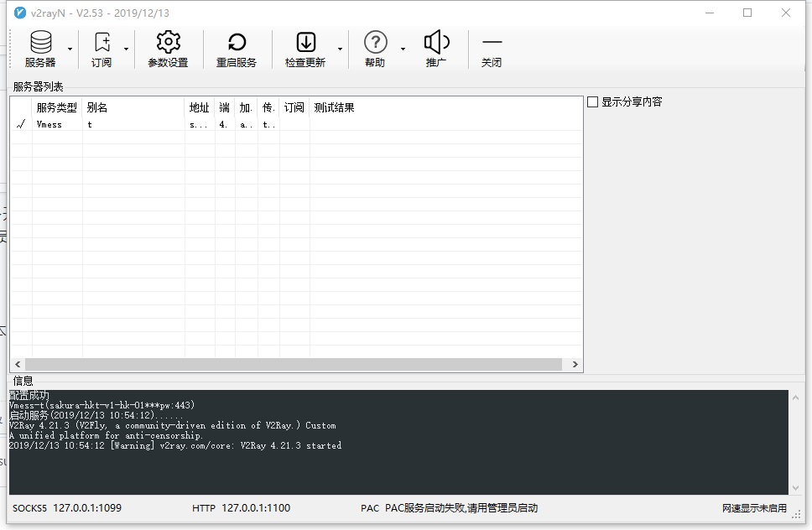Screen dimensions: 812x530
Task: Click the server list scroll right arrow
Action: (575, 364)
